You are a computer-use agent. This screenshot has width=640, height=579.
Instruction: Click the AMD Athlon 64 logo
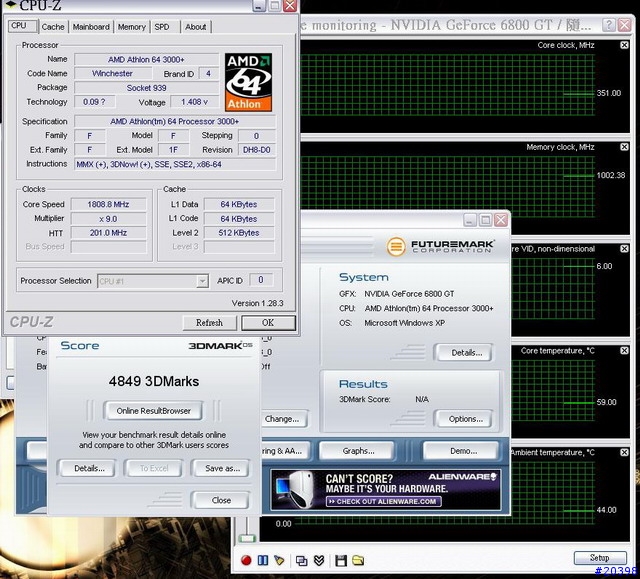pos(248,82)
